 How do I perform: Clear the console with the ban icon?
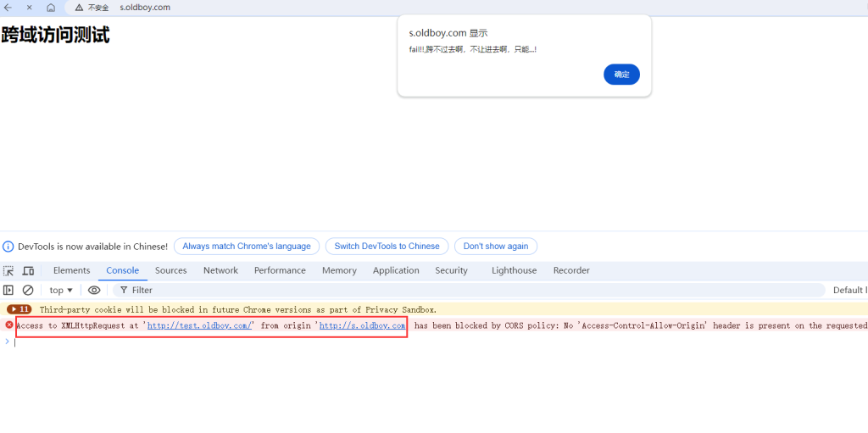pos(28,290)
